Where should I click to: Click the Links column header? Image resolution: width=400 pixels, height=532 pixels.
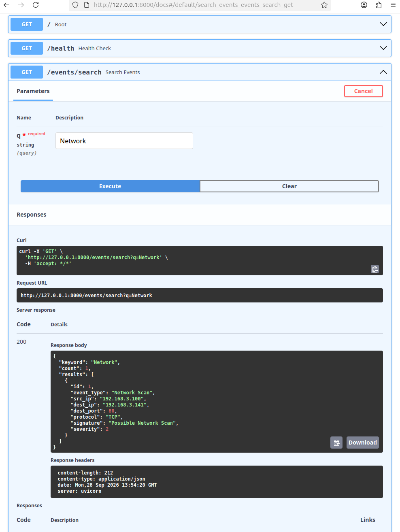tap(368, 520)
